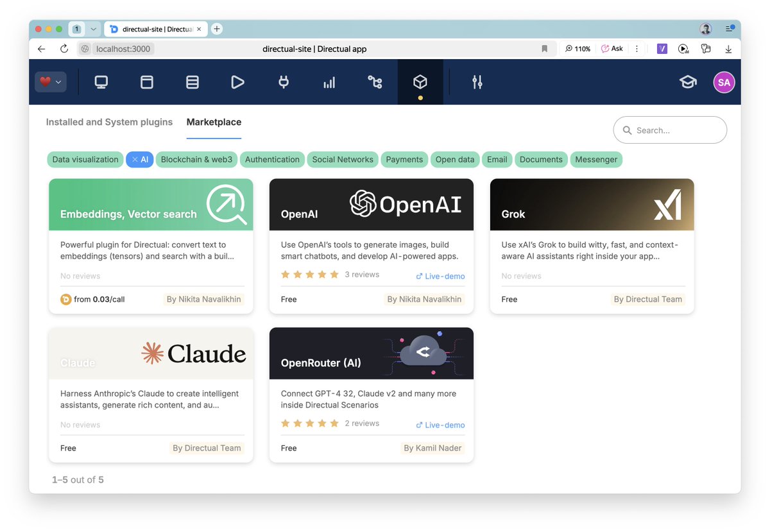This screenshot has height=532, width=770.
Task: Click OpenAI 3 reviews text
Action: [x=362, y=275]
